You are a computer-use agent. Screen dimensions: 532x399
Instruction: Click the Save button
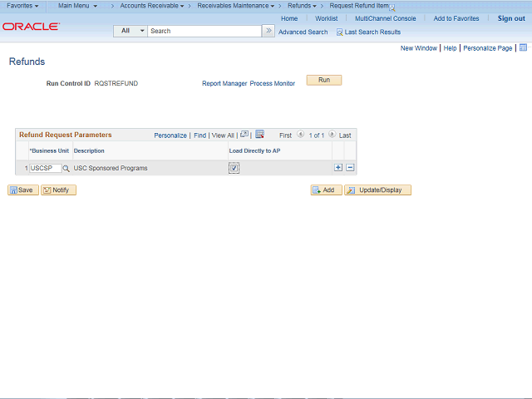click(23, 190)
